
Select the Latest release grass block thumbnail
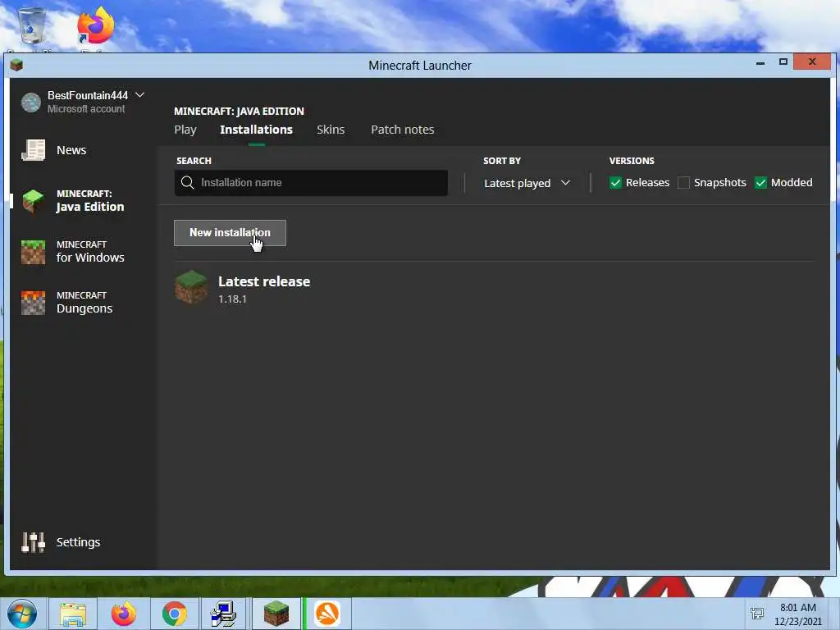(191, 287)
